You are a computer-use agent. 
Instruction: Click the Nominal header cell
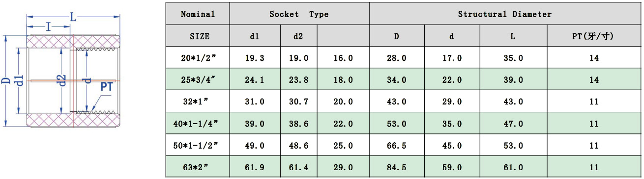pyautogui.click(x=198, y=14)
